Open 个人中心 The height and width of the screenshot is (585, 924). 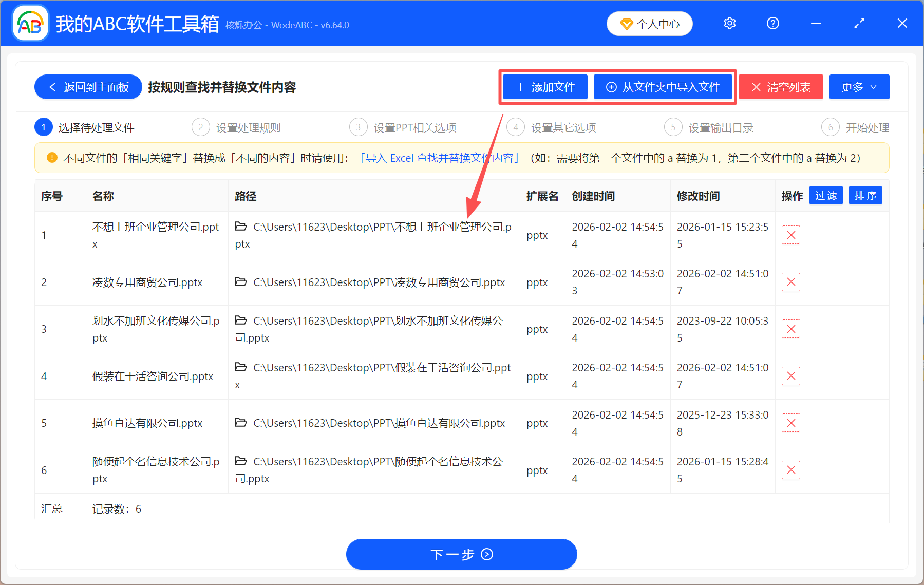coord(649,24)
